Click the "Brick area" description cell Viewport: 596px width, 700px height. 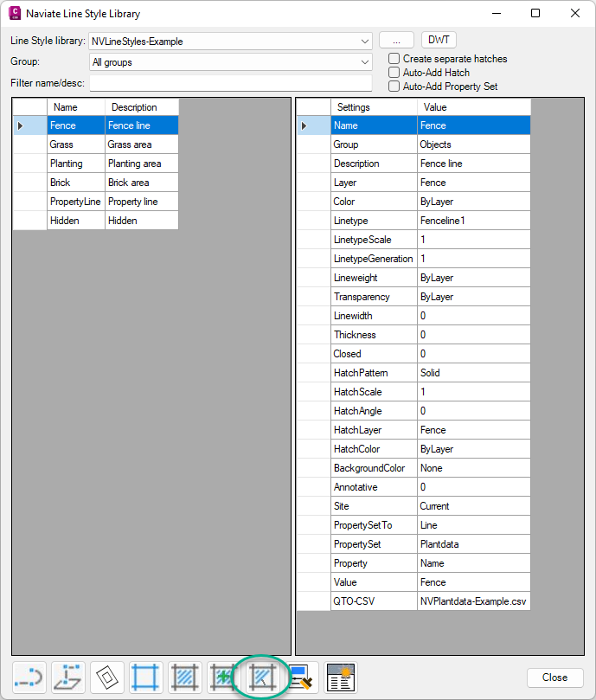(142, 183)
